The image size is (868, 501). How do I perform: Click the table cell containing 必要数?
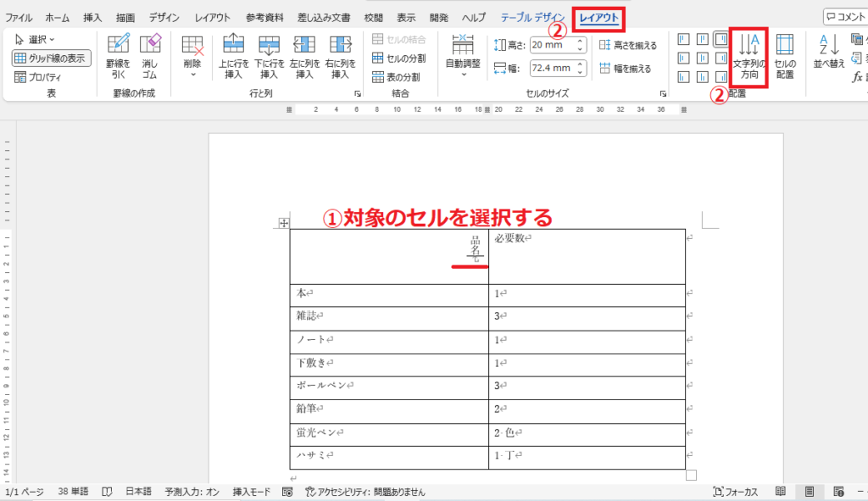[x=587, y=257]
